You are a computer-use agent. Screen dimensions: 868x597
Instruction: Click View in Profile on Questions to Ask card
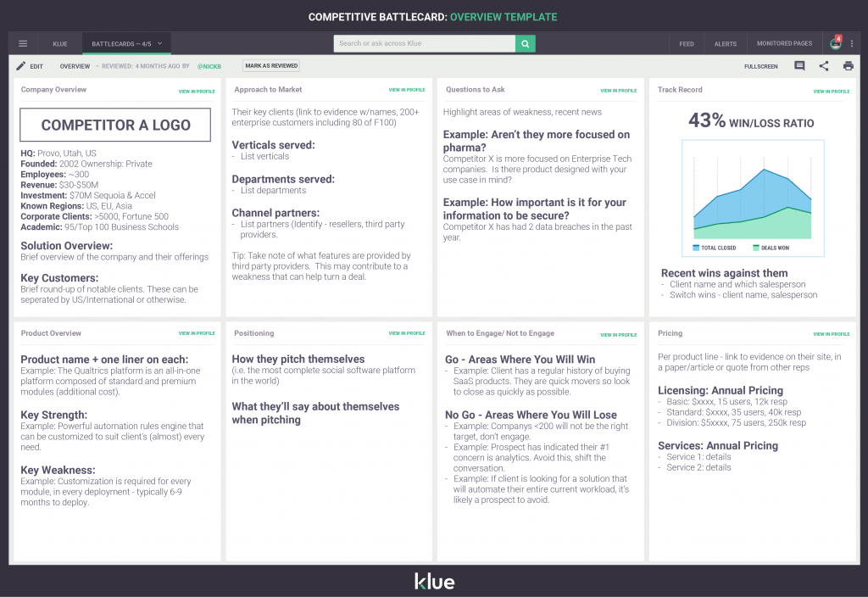click(618, 90)
